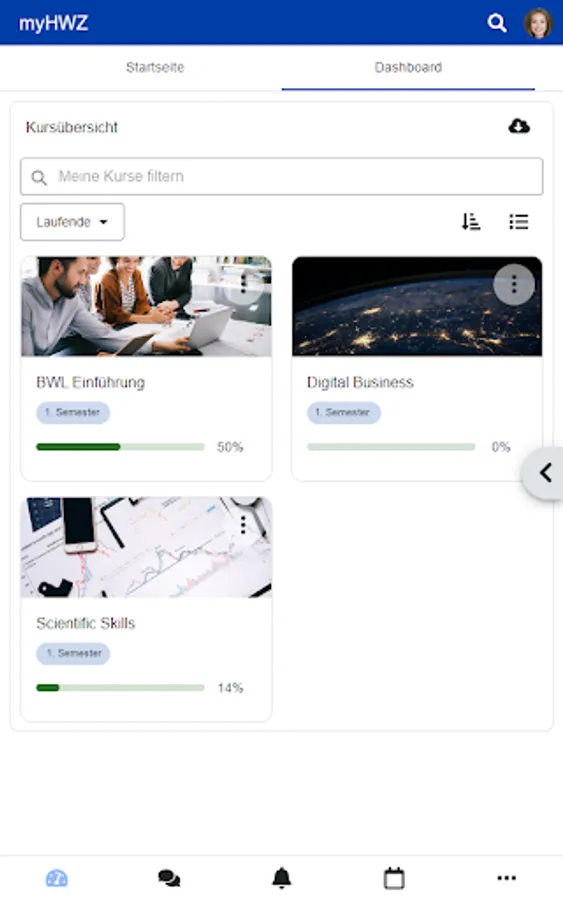Viewport: 563px width, 900px height.
Task: Select the Dashboard tab
Action: (x=408, y=67)
